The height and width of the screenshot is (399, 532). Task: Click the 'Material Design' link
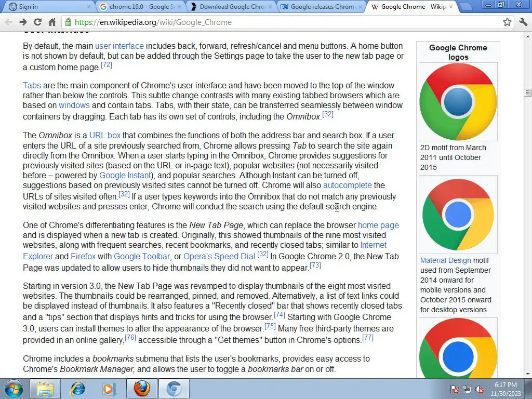coord(445,260)
